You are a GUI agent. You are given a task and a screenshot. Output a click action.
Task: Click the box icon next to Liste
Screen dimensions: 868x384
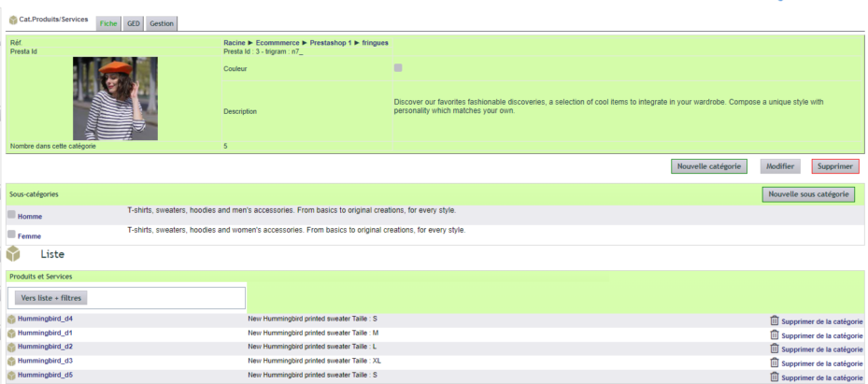13,254
